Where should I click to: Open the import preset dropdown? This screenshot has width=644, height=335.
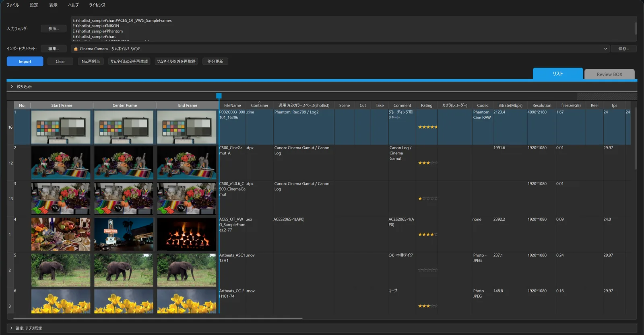pyautogui.click(x=340, y=49)
